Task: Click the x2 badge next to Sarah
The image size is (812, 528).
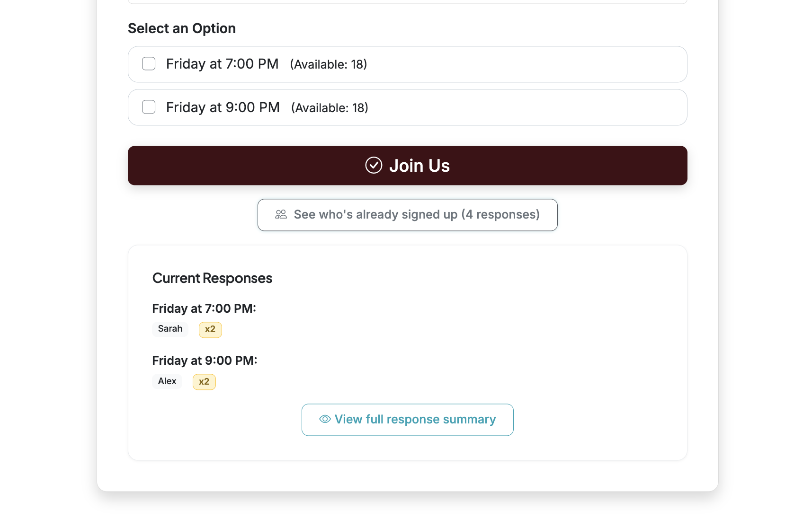Action: [x=210, y=329]
